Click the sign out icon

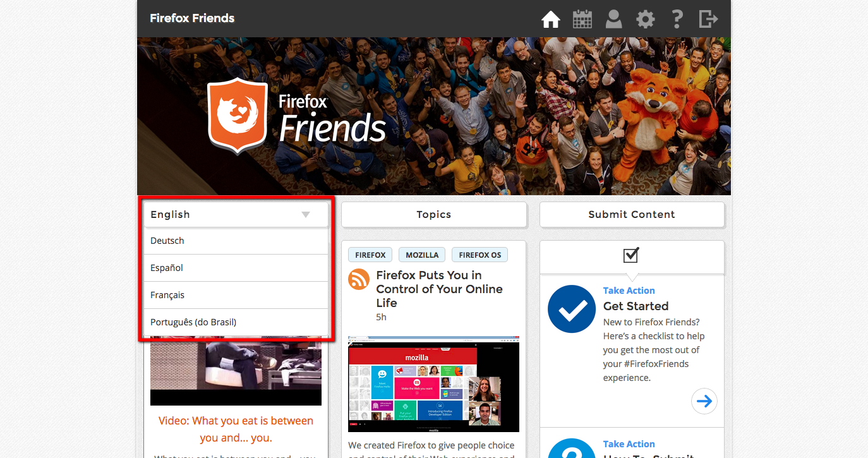coord(708,19)
